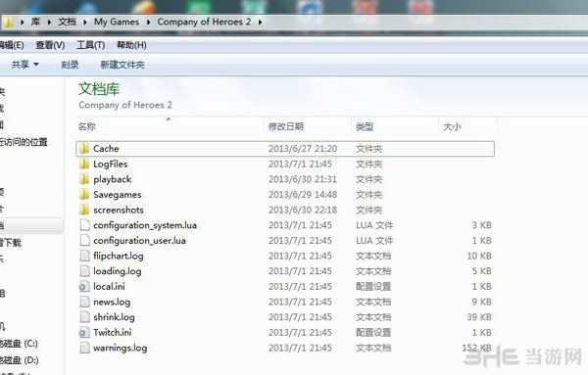Select the warnings.log file name
The image size is (588, 375).
click(x=120, y=349)
